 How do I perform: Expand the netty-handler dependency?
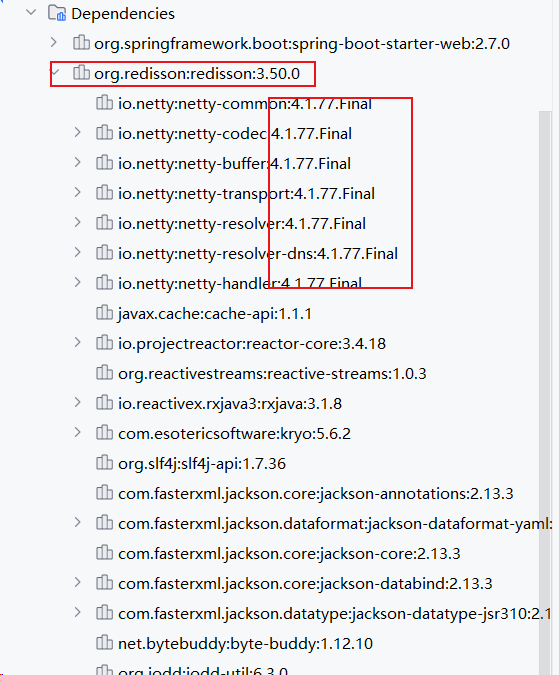77,282
